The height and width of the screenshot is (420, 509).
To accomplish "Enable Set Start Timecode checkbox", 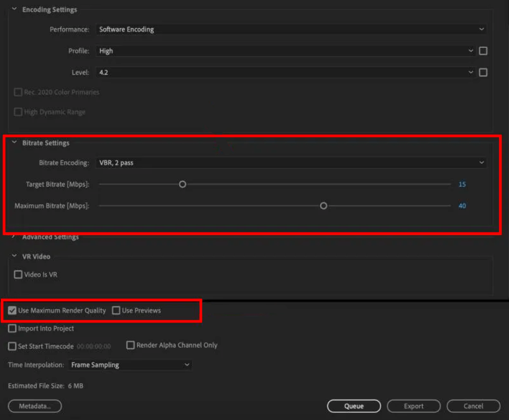I will point(12,346).
